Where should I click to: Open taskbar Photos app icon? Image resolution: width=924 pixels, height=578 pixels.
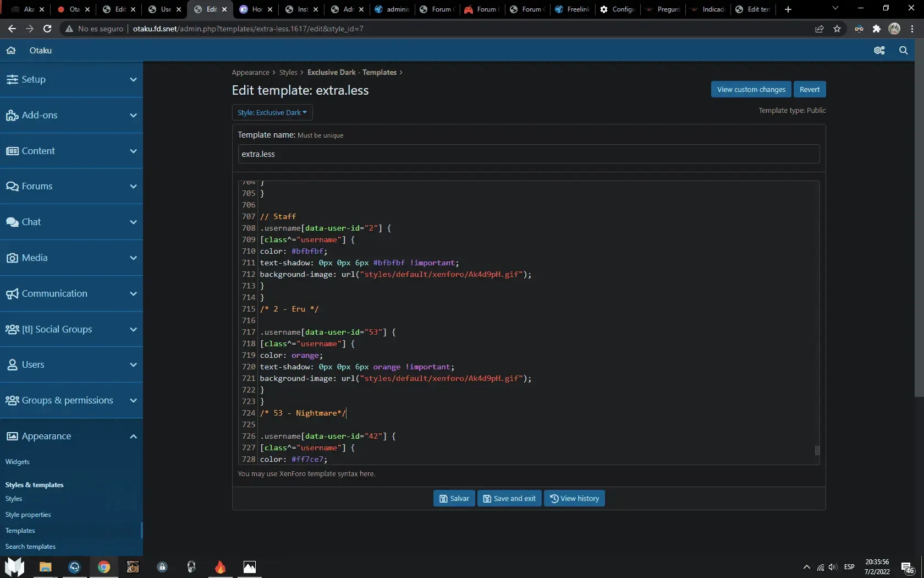tap(250, 567)
